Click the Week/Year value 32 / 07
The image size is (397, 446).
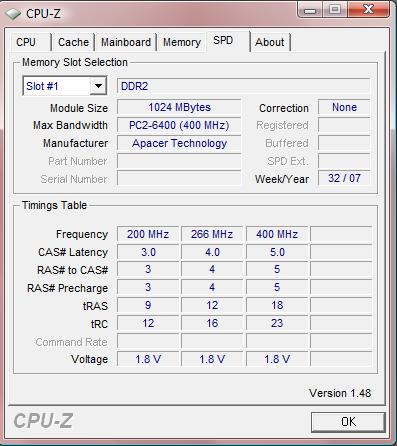pyautogui.click(x=344, y=178)
